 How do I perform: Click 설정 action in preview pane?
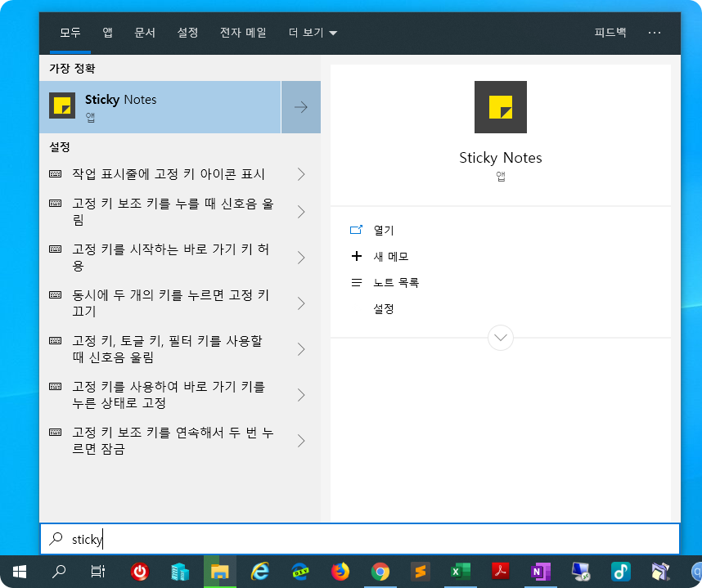pos(384,309)
